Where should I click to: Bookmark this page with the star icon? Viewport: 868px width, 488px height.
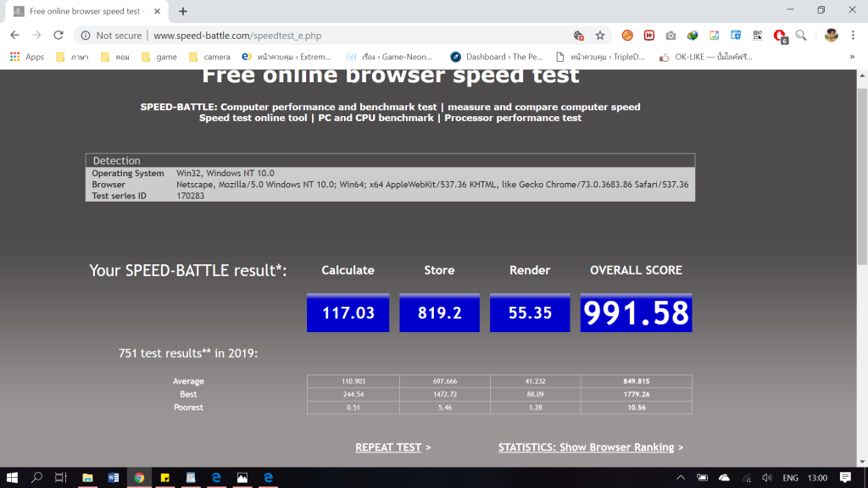point(600,36)
